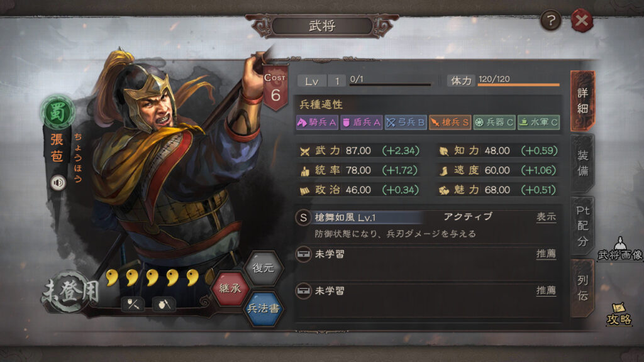Viewport: 644px width, 362px height.
Task: Tap the crossed weapons equipment slot icon
Action: 133,305
